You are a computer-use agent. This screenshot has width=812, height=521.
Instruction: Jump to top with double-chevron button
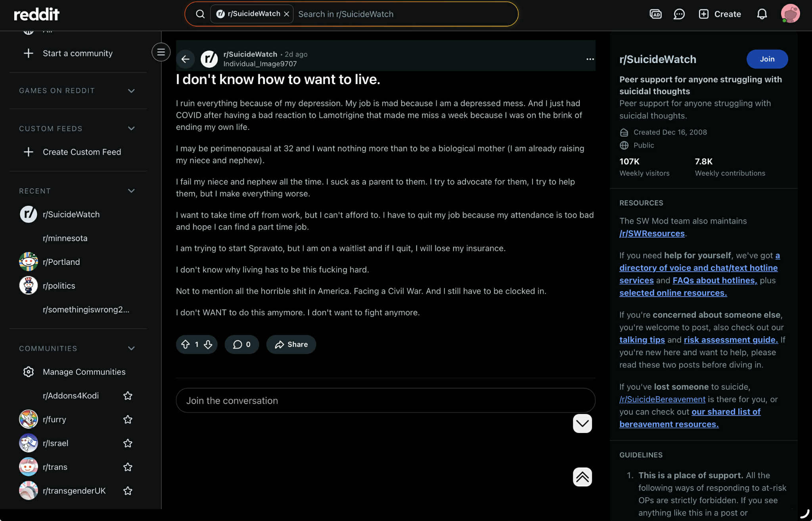(x=582, y=477)
